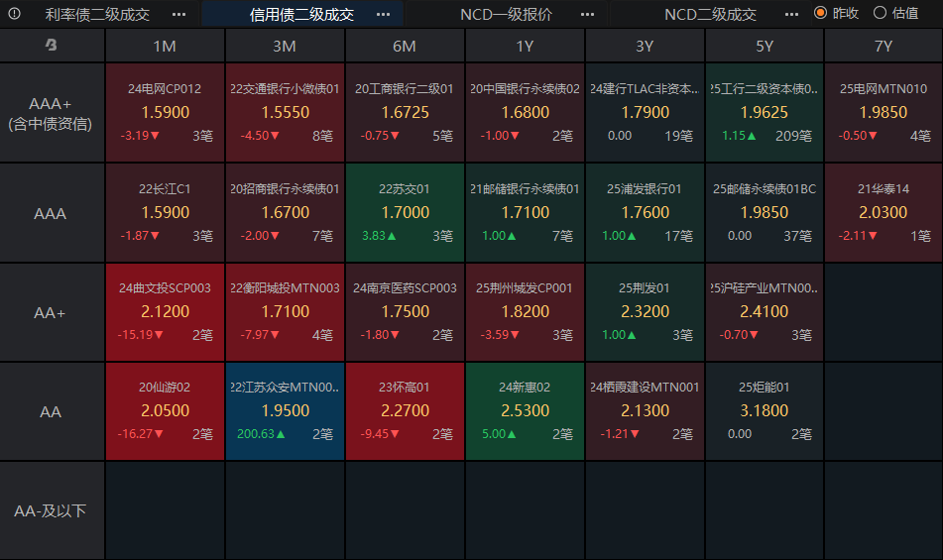Click the 25沪硅产业MTN bond name
The width and height of the screenshot is (943, 560).
tap(764, 288)
